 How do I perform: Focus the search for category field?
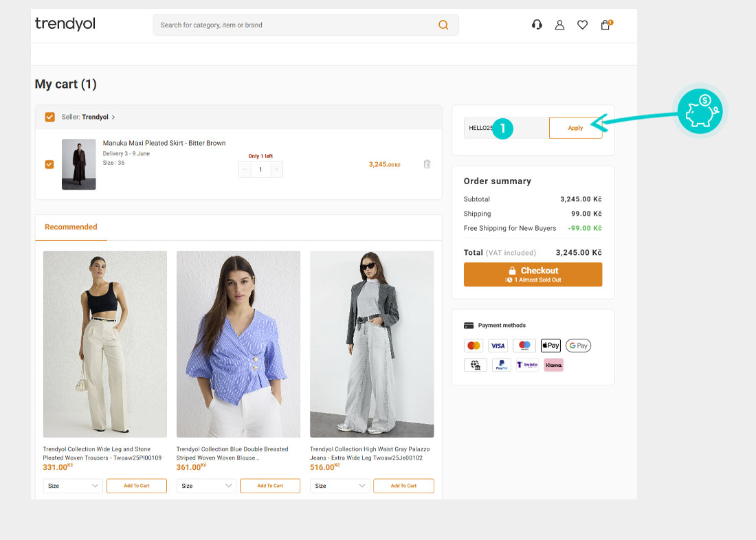click(x=306, y=25)
